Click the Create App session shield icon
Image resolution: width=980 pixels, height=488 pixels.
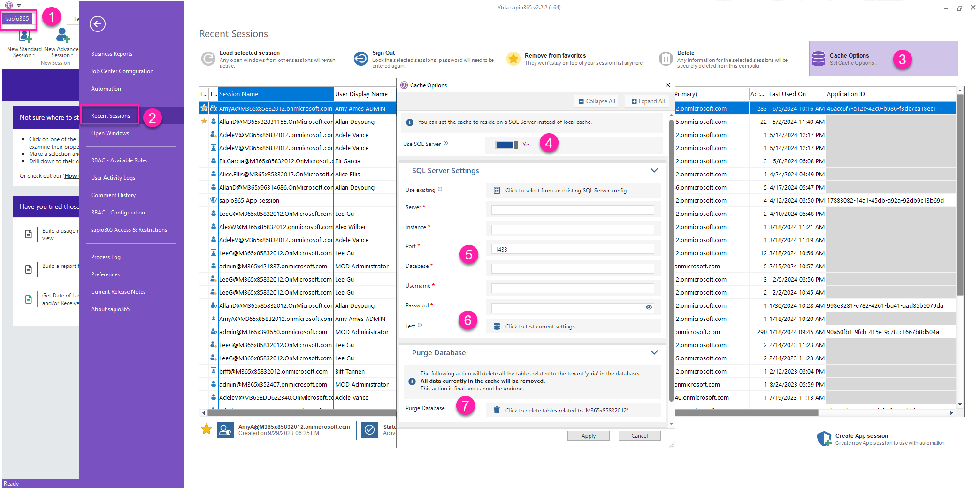coord(824,439)
